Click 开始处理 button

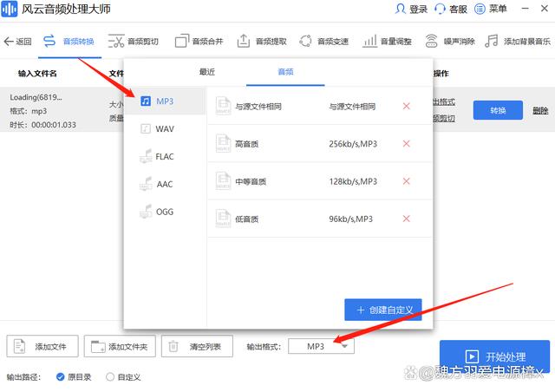[x=494, y=356]
